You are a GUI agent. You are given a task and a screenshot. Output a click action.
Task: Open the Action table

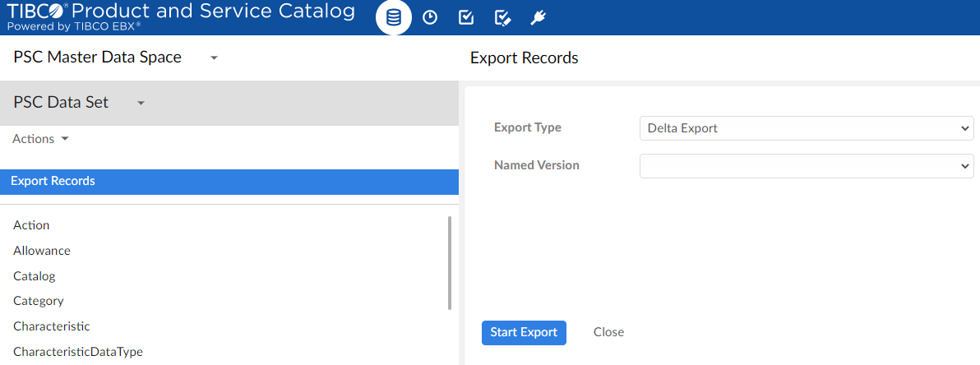click(x=31, y=225)
